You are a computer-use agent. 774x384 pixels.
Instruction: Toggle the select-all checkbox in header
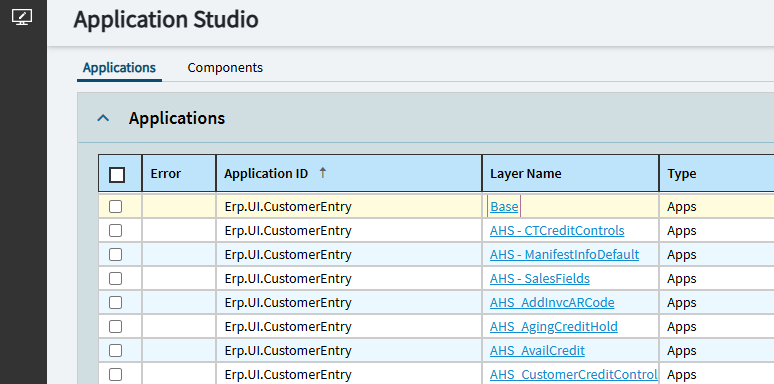(x=117, y=175)
